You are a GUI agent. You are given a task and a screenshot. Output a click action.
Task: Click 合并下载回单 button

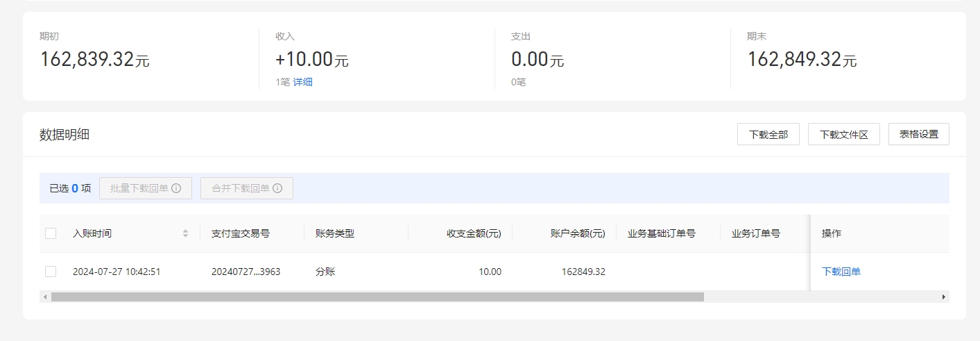(x=247, y=188)
